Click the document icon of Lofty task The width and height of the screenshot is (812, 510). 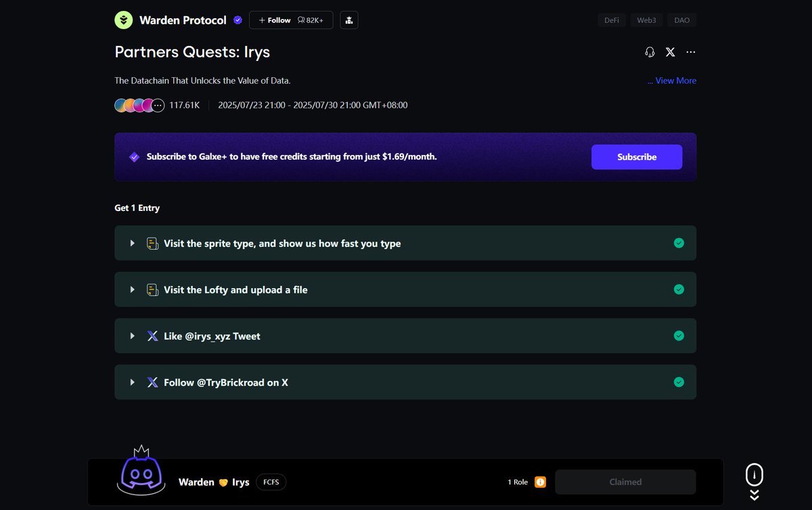(x=153, y=289)
